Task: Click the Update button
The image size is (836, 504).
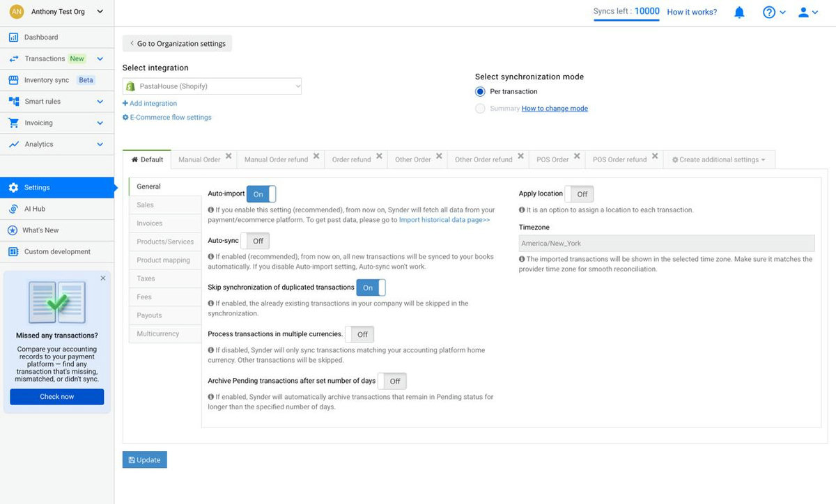Action: pos(145,460)
